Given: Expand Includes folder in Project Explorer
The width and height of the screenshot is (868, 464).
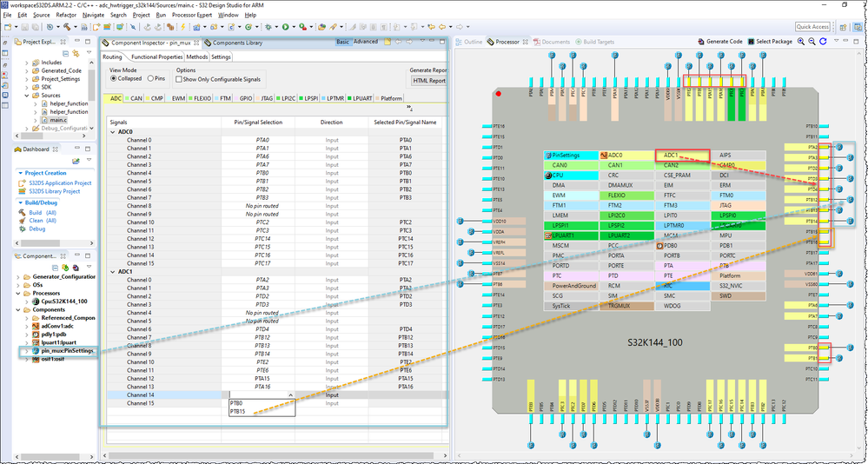Looking at the screenshot, I should point(27,63).
